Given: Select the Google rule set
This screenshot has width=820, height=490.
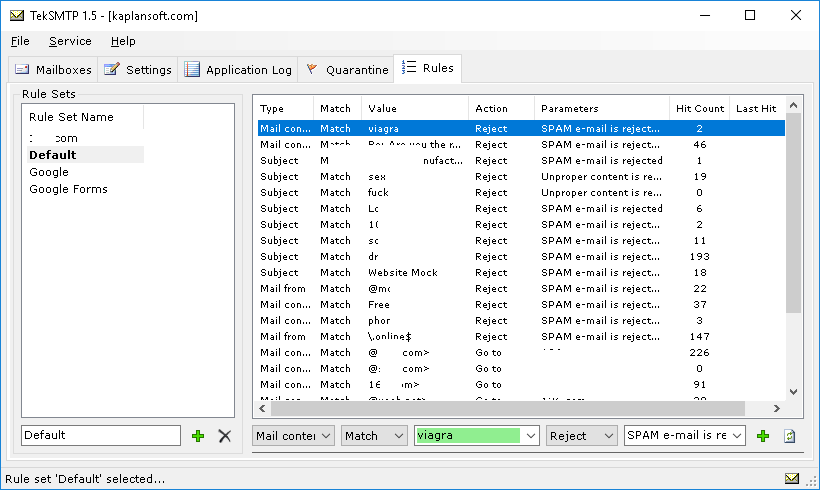Looking at the screenshot, I should [49, 172].
